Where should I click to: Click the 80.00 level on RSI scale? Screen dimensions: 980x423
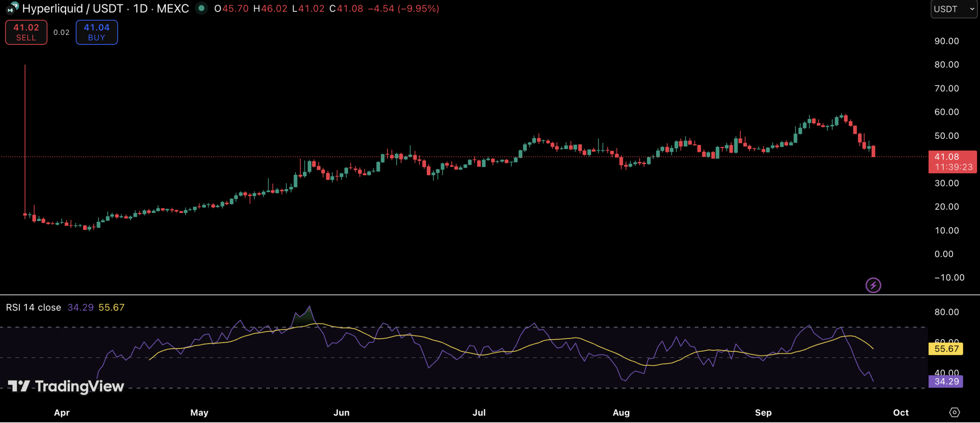(947, 312)
